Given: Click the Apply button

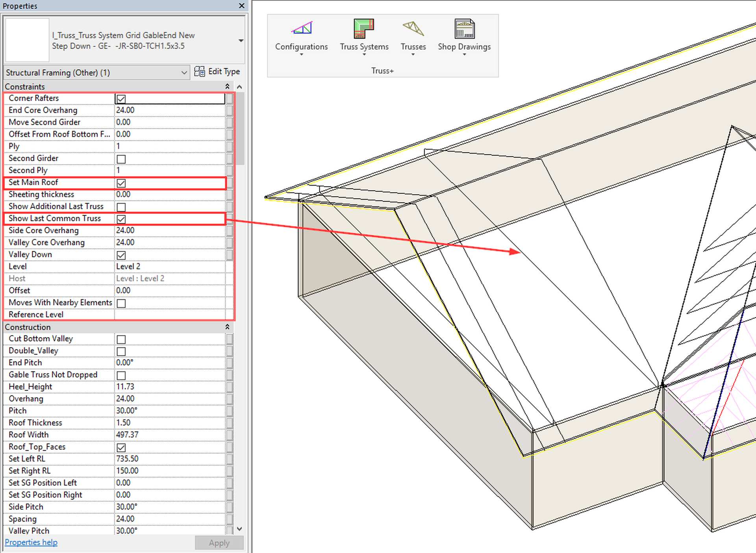Looking at the screenshot, I should (219, 543).
